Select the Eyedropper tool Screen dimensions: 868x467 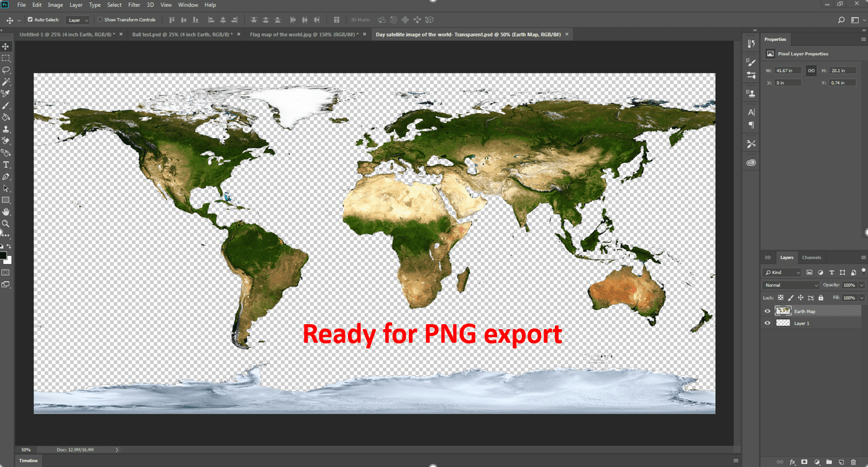[6, 94]
